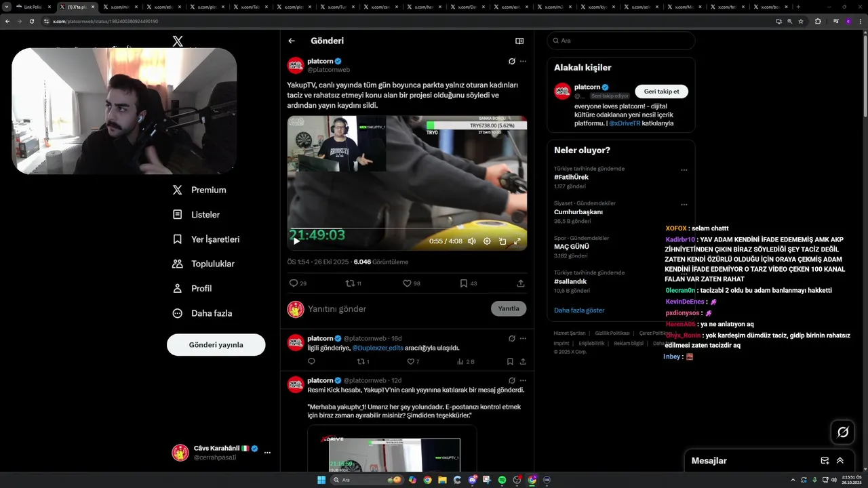Enter video fullscreen mode
The height and width of the screenshot is (488, 868).
pyautogui.click(x=517, y=241)
